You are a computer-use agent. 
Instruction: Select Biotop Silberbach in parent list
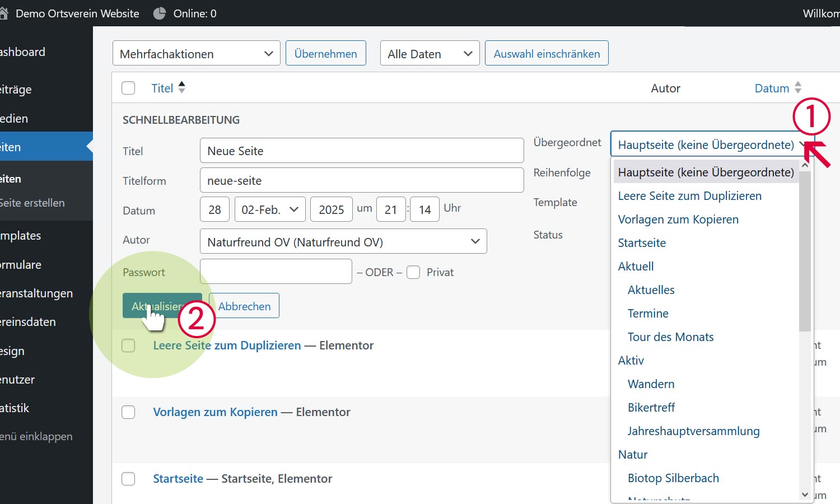pos(673,478)
